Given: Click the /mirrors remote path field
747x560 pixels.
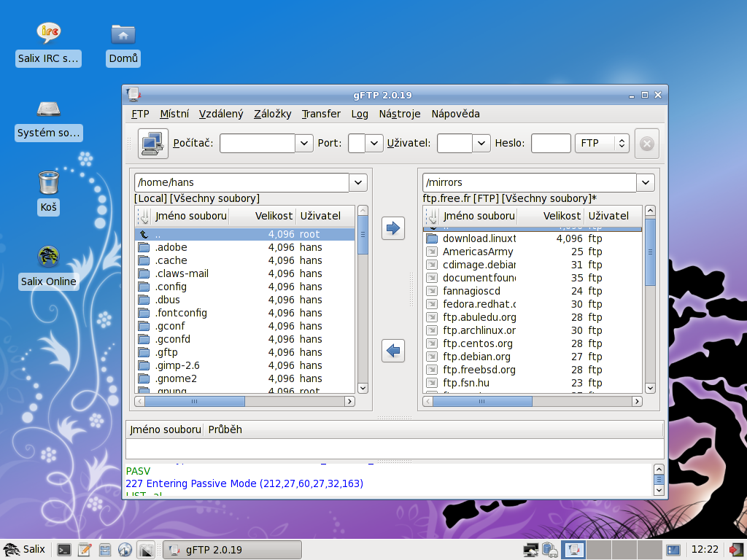Looking at the screenshot, I should point(530,182).
